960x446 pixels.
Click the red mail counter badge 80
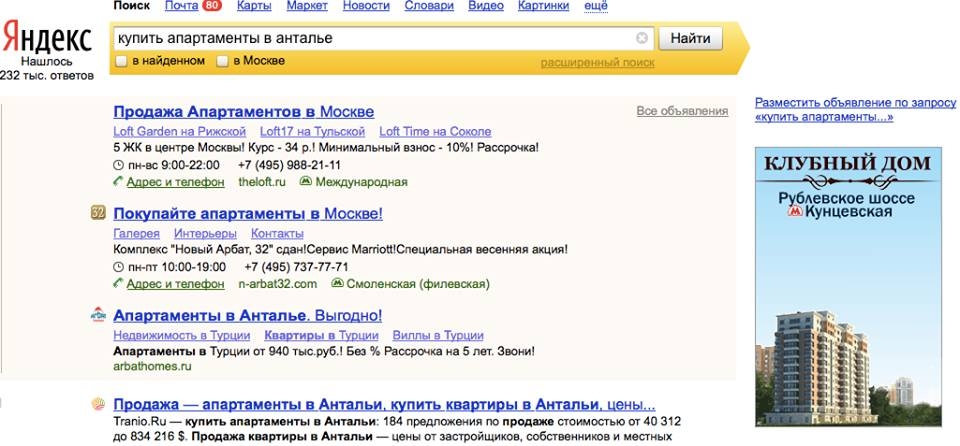point(212,6)
